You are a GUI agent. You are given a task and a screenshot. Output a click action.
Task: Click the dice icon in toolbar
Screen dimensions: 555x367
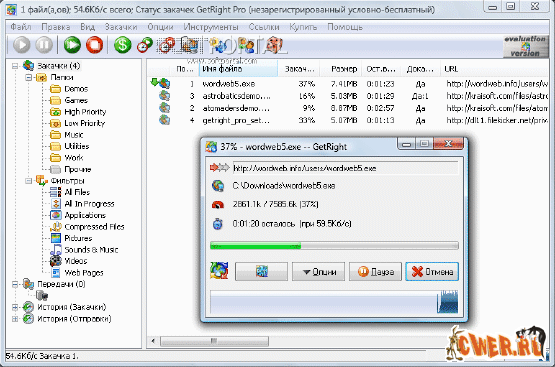[274, 45]
